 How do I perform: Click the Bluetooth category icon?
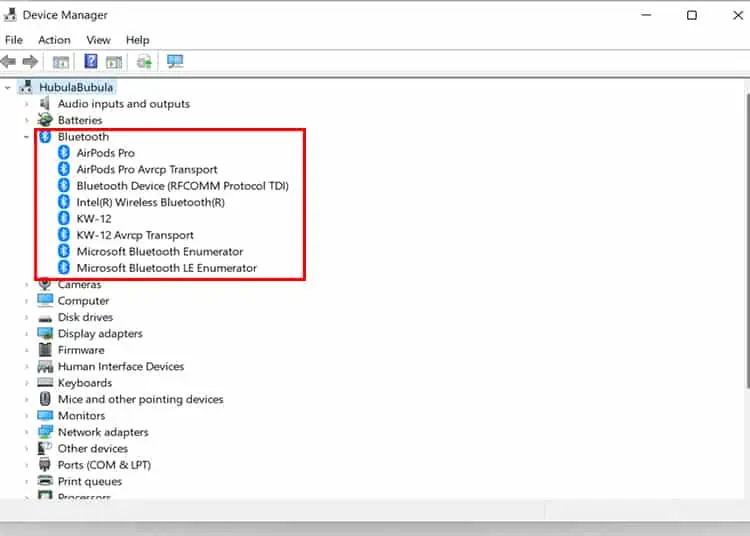(45, 136)
